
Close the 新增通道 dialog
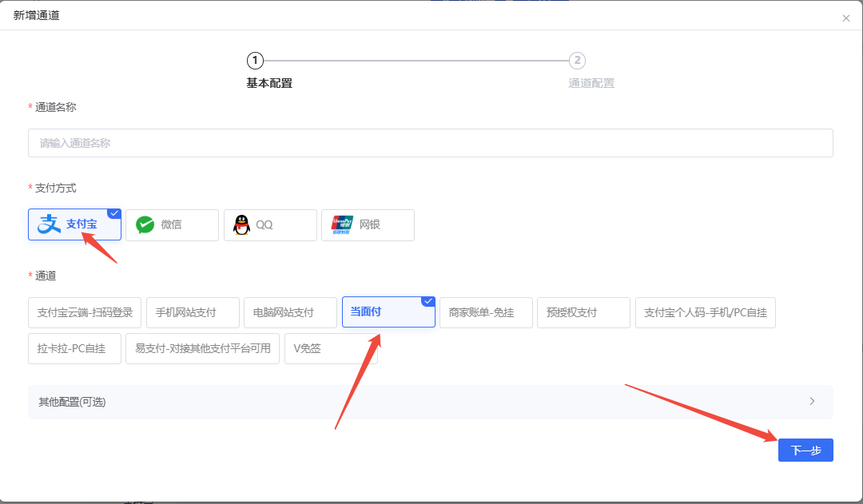point(846,18)
